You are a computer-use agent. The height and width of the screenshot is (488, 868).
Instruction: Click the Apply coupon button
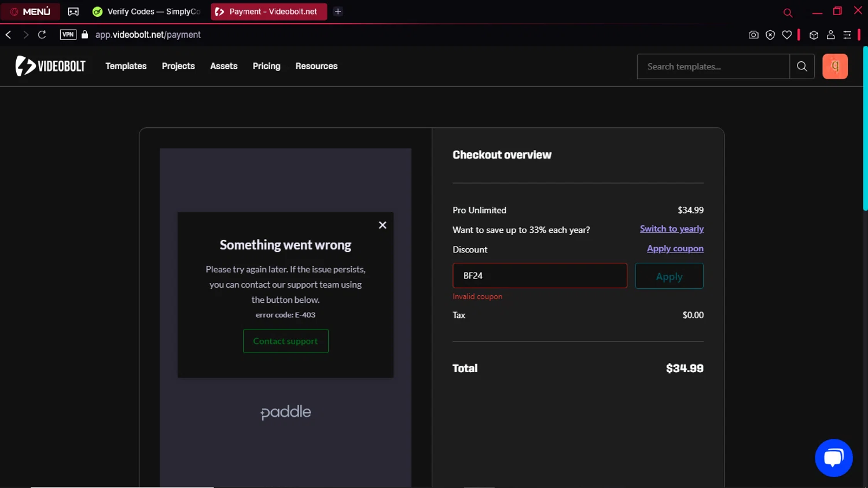670,276
